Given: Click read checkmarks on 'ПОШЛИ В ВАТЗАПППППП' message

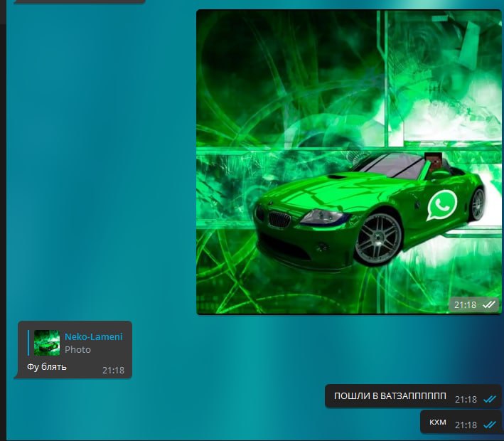Looking at the screenshot, I should point(490,399).
